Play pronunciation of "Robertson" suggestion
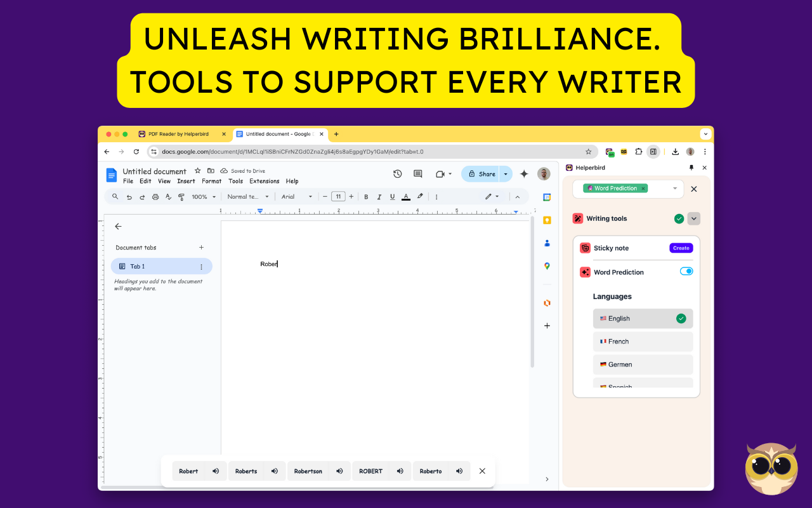This screenshot has width=812, height=508. point(339,471)
